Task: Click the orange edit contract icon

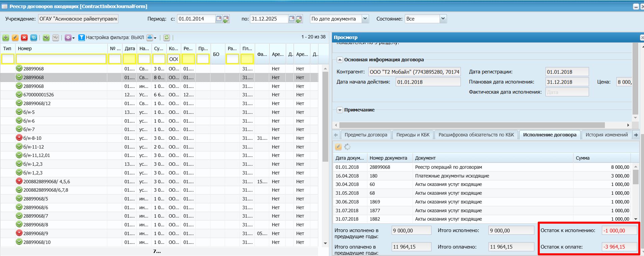Action: [x=15, y=38]
